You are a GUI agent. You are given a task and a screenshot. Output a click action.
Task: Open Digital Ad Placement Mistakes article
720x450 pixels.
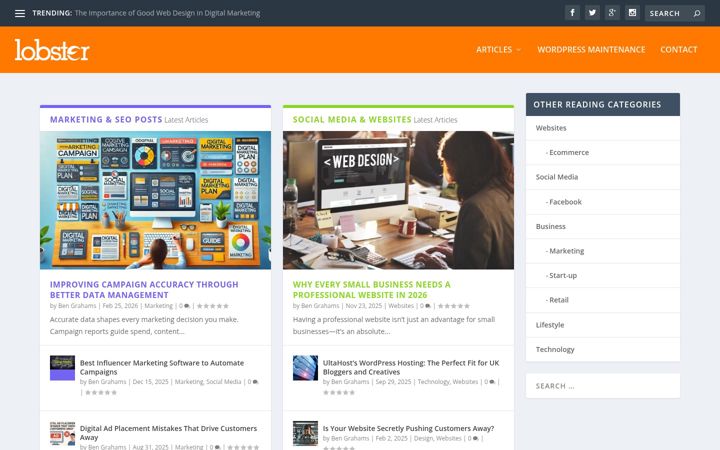click(x=168, y=433)
